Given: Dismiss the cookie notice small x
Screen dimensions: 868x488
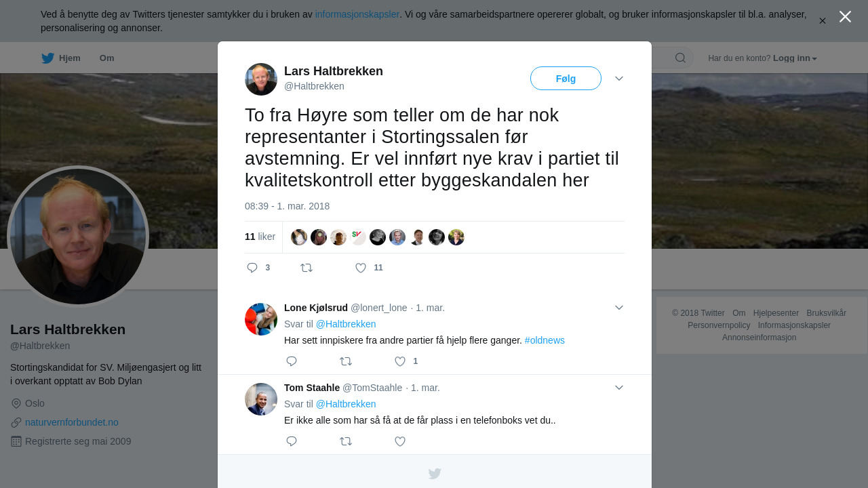Looking at the screenshot, I should (823, 21).
